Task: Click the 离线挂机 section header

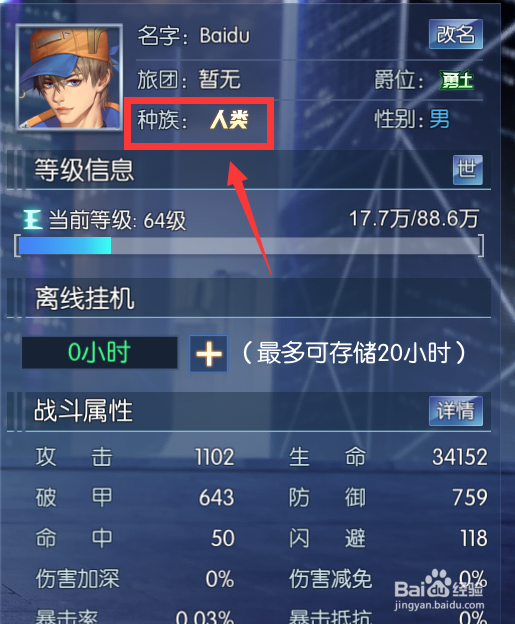Action: pos(84,298)
